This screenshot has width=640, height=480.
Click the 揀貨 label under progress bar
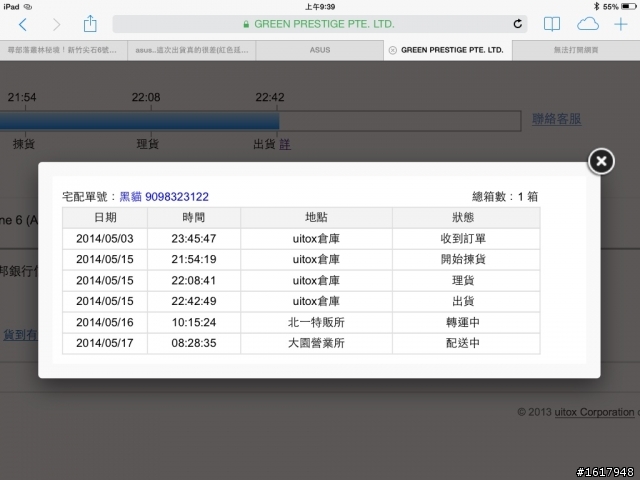coord(24,144)
